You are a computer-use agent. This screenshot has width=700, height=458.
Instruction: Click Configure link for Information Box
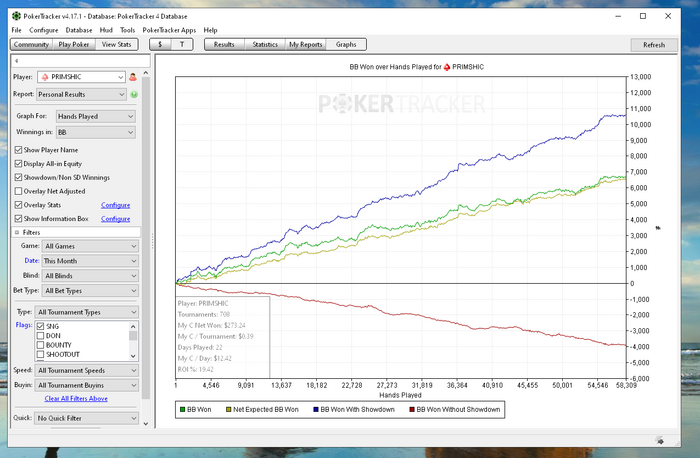[x=116, y=219]
